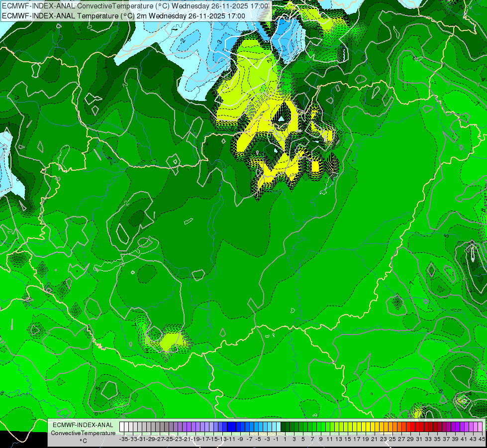Click the '9' value on the legend scale

[321, 440]
